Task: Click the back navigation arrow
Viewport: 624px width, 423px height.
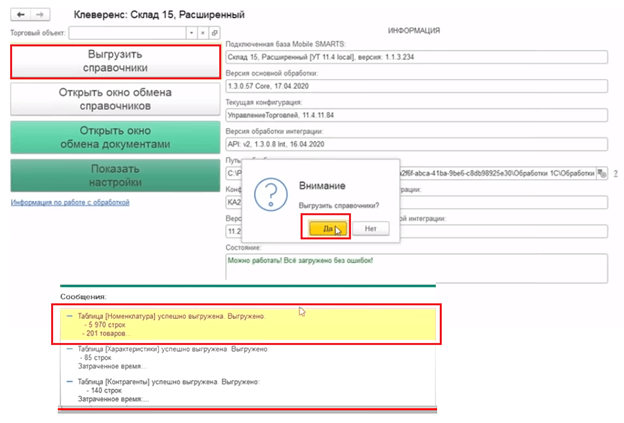Action: (21, 17)
